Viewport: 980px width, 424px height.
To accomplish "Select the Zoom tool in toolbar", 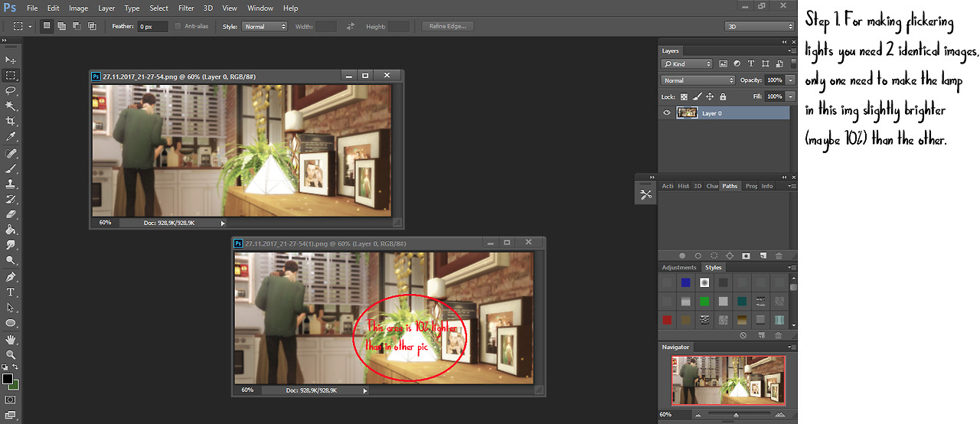I will [x=11, y=355].
